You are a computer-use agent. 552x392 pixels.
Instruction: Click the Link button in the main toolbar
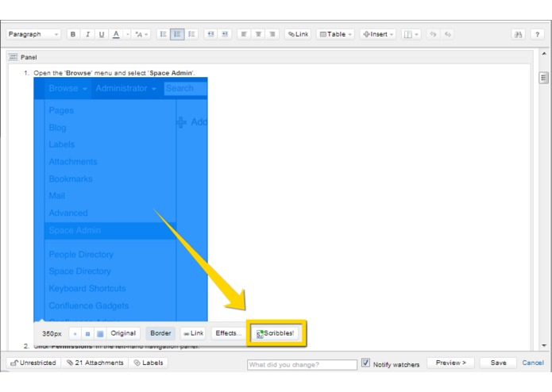pyautogui.click(x=298, y=34)
